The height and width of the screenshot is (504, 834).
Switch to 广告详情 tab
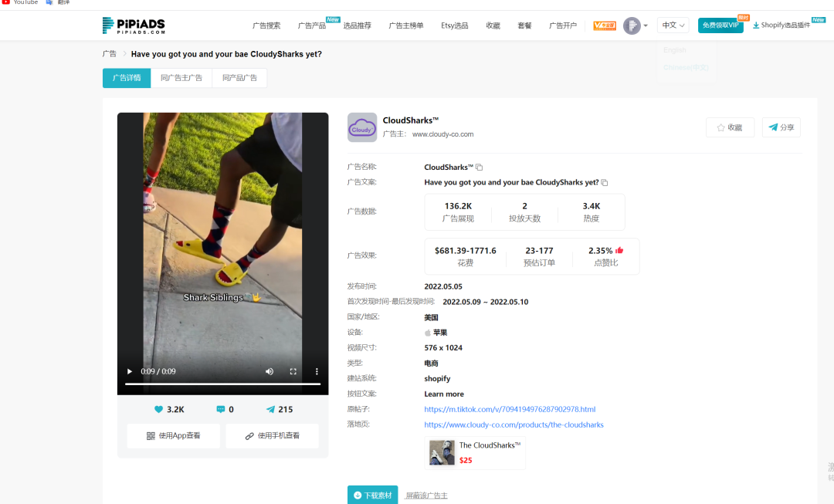pyautogui.click(x=127, y=78)
